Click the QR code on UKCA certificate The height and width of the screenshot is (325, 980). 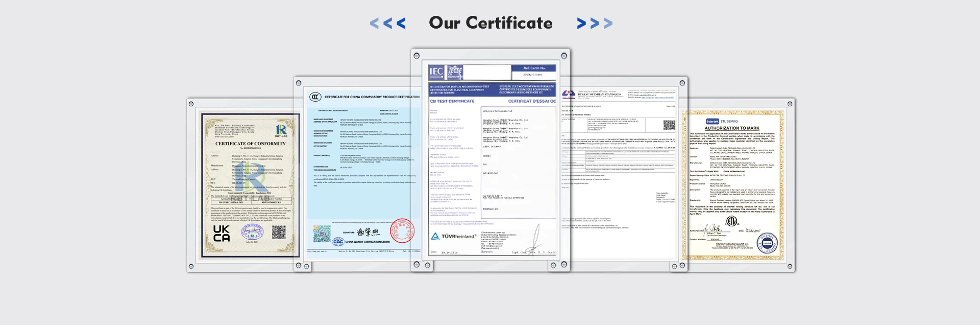(x=279, y=233)
